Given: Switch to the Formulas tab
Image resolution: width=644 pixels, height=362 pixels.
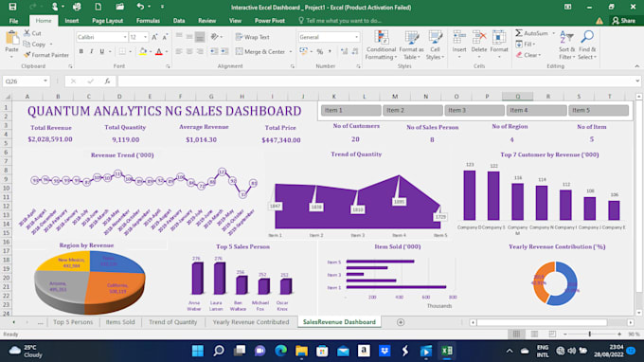Looking at the screenshot, I should (148, 21).
